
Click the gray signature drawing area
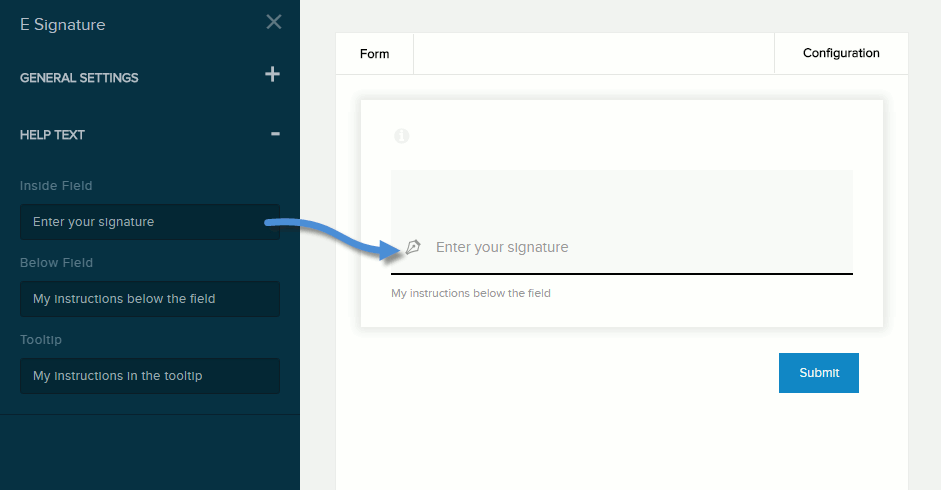622,222
